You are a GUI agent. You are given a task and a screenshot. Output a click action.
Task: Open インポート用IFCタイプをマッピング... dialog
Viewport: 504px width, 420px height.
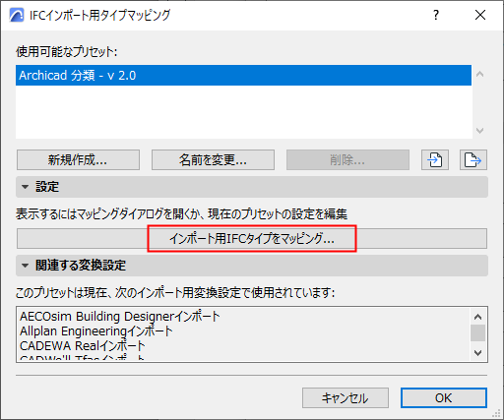point(252,238)
